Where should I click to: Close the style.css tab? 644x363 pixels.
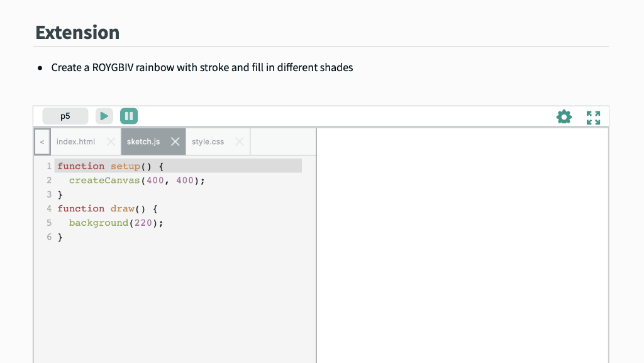point(239,142)
